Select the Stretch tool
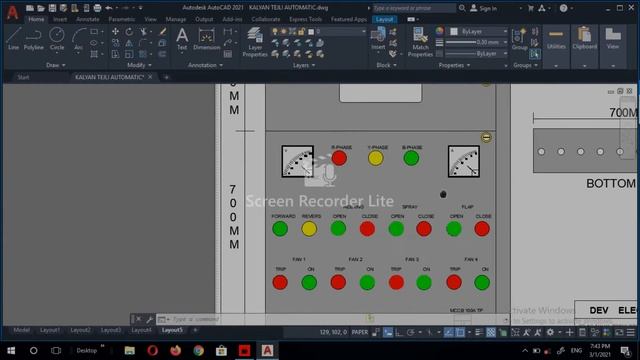 pyautogui.click(x=116, y=54)
